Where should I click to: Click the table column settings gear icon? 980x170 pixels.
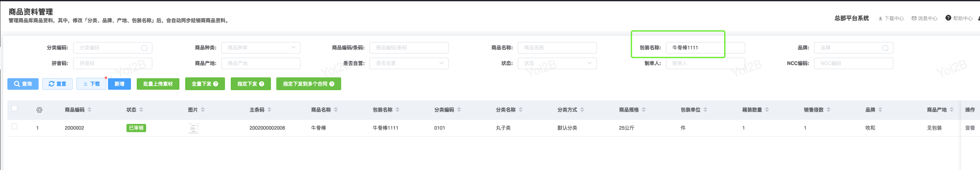click(39, 110)
